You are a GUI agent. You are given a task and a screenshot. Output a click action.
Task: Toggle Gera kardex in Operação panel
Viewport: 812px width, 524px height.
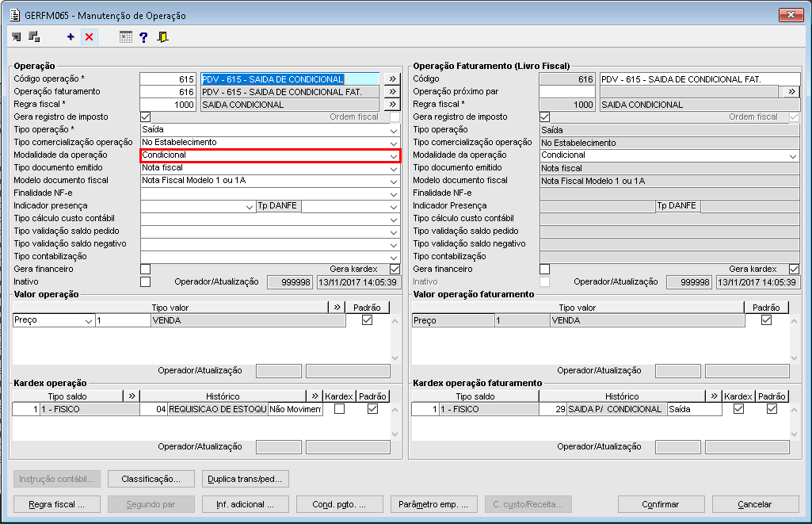pos(395,269)
